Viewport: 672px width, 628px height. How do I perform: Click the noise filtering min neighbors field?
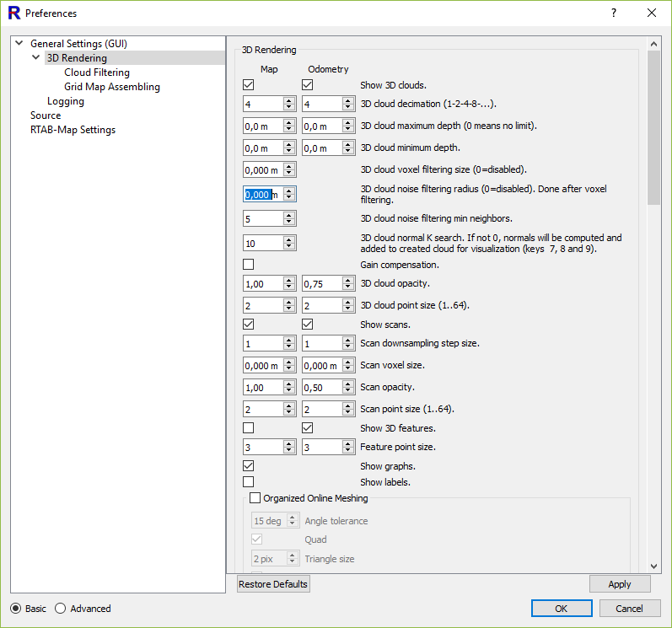262,219
